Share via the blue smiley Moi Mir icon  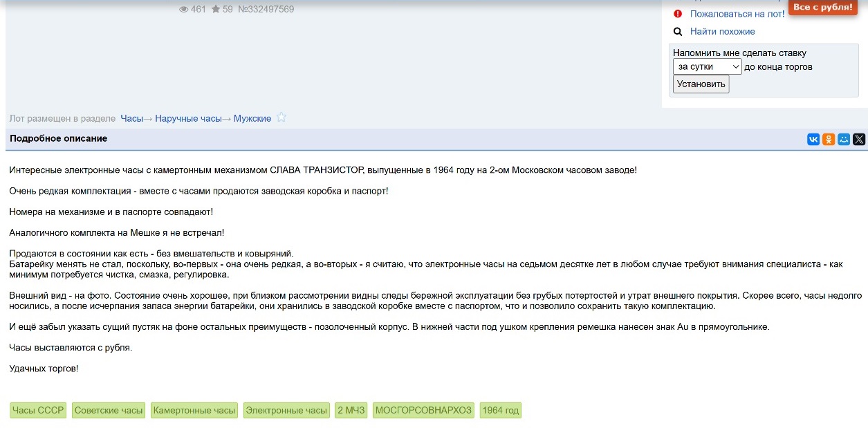click(x=844, y=139)
